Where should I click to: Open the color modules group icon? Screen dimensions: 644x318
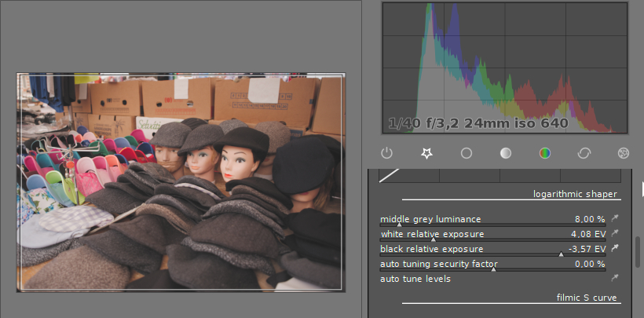click(545, 153)
